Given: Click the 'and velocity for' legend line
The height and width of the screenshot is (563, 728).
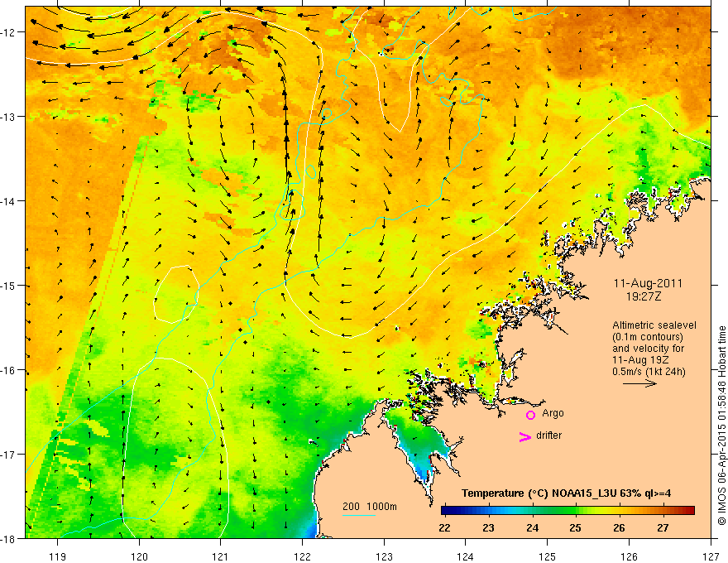Looking at the screenshot, I should 648,349.
